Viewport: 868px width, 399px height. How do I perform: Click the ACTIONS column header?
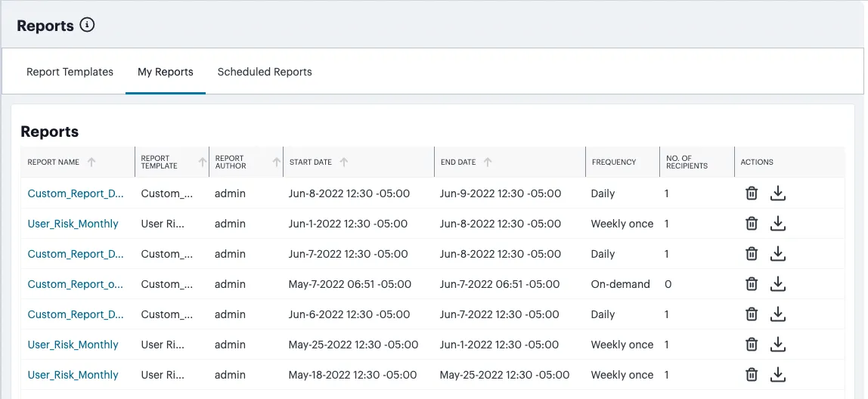click(757, 162)
